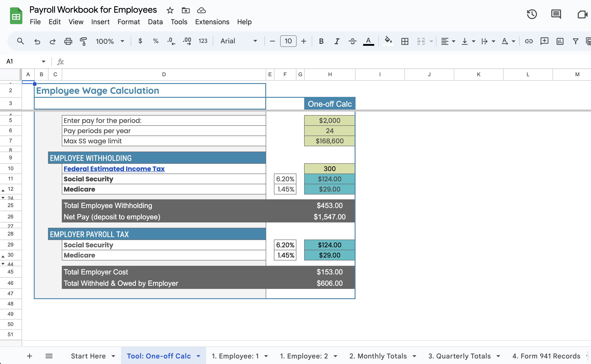Click the insert chart icon
591x364 pixels.
(560, 41)
